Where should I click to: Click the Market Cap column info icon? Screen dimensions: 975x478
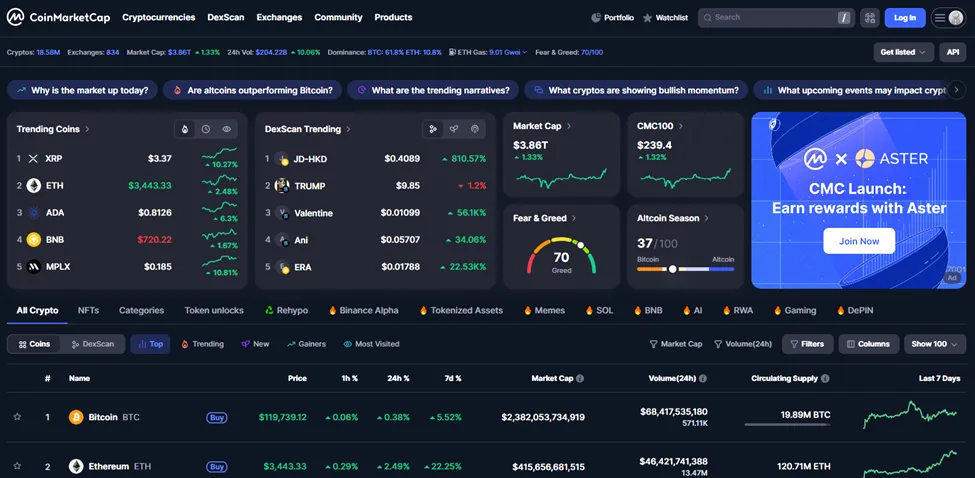[x=580, y=379]
